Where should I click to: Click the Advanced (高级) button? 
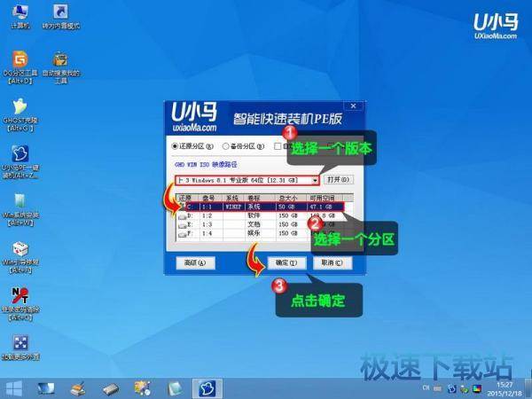click(195, 263)
